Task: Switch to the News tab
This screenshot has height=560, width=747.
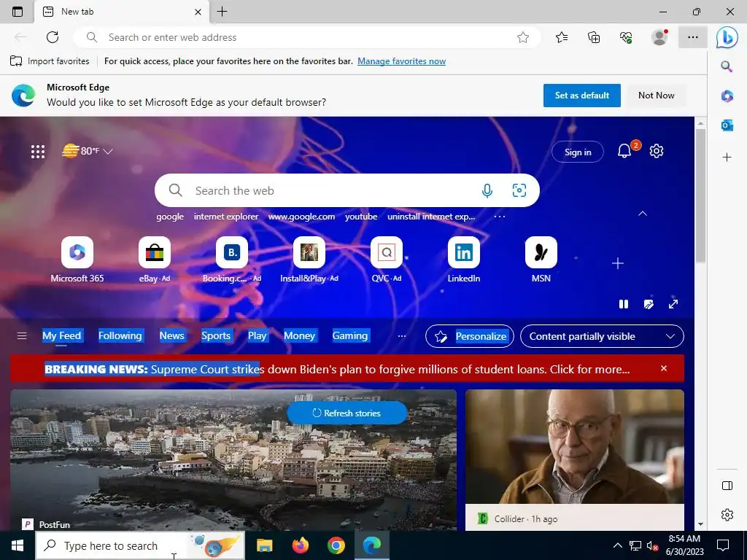Action: coord(171,335)
